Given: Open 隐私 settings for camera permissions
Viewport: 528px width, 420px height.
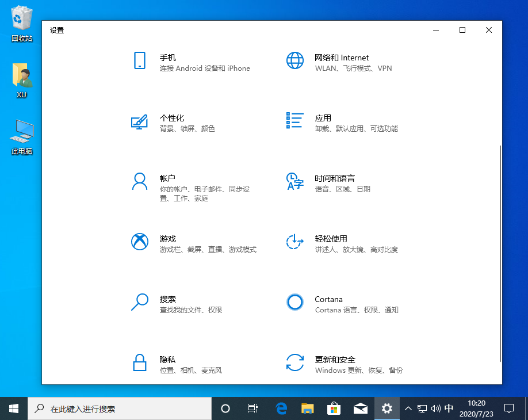Looking at the screenshot, I should coord(167,360).
